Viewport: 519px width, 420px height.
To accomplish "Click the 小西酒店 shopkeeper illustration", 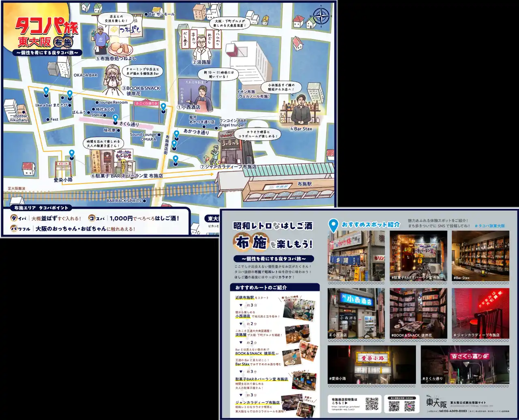I will point(202,97).
